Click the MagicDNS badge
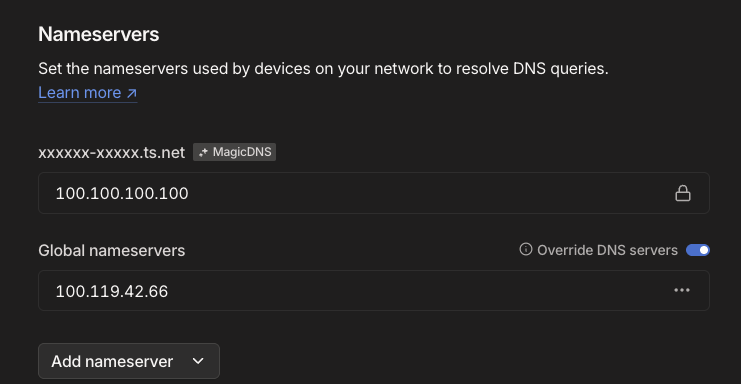Screen dimensions: 741x384 click(234, 152)
